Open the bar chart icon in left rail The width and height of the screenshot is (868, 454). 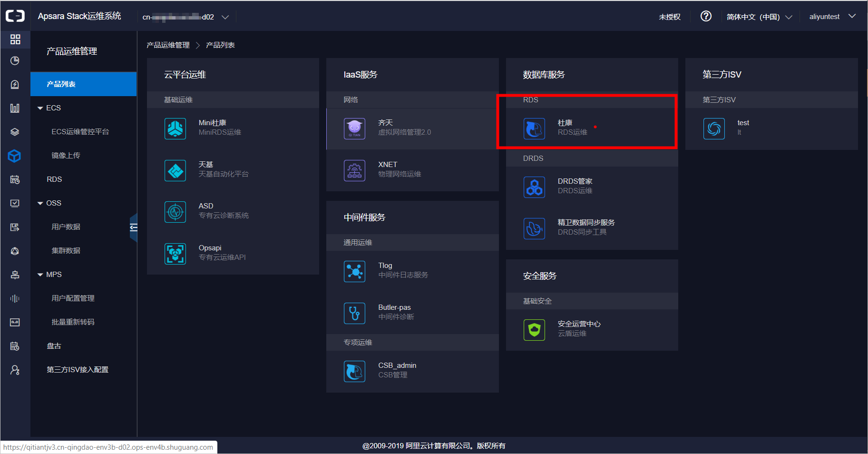click(x=15, y=108)
